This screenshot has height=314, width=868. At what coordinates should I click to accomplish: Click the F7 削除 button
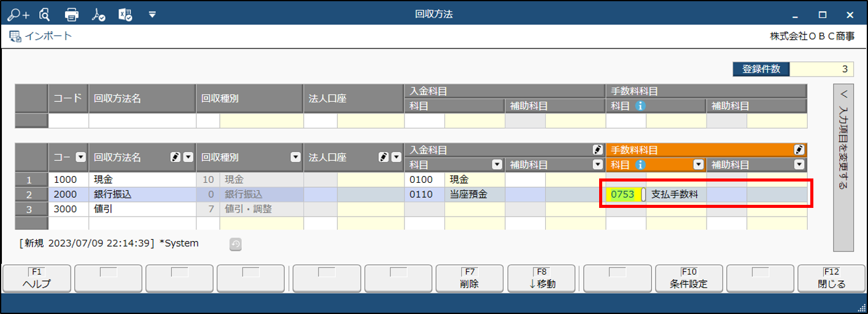(x=469, y=278)
